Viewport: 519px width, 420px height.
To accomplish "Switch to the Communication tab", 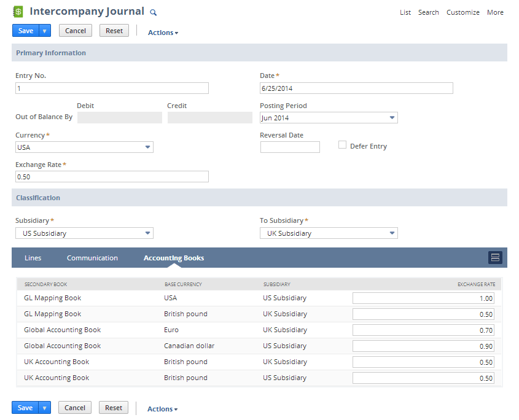I will pos(92,258).
